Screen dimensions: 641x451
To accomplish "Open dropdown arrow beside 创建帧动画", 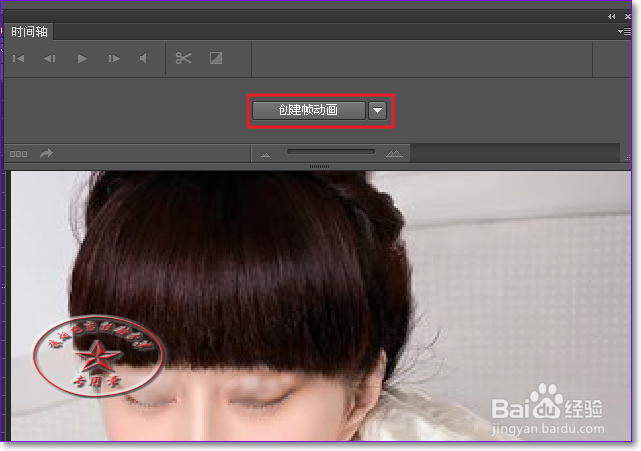I will pos(377,110).
